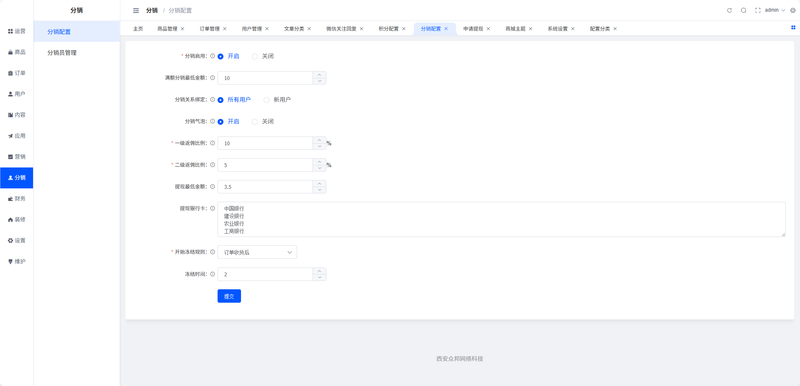Decrease the 满额分销最低金额 value
The height and width of the screenshot is (386, 800).
click(319, 81)
